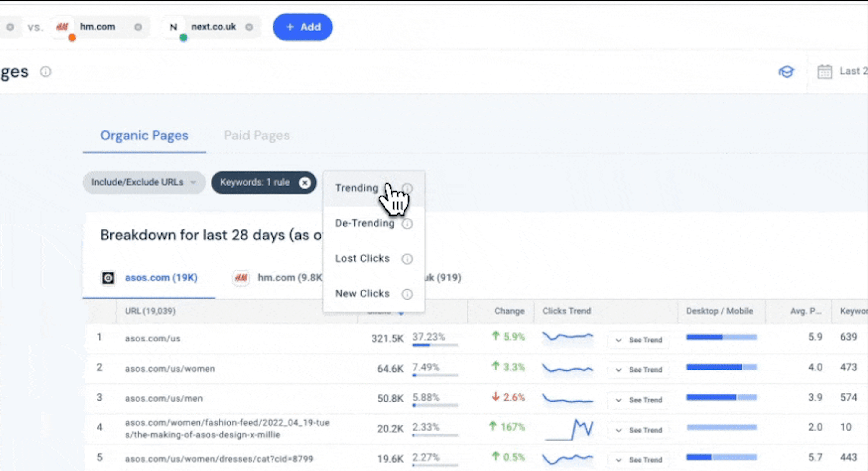
Task: Click the asos.com favicon in site tabs
Action: click(x=108, y=278)
